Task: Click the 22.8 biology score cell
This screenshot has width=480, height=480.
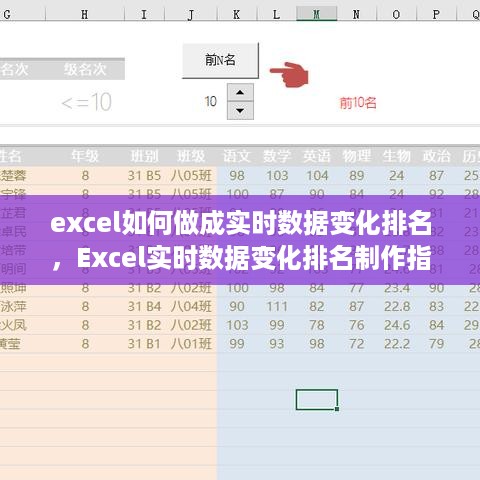Action: [x=397, y=306]
